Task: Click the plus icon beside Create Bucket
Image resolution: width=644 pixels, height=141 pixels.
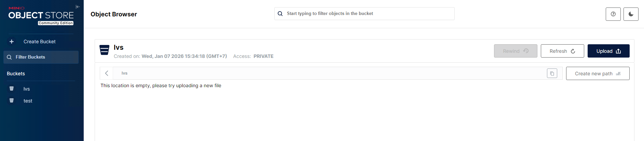Action: pyautogui.click(x=12, y=42)
